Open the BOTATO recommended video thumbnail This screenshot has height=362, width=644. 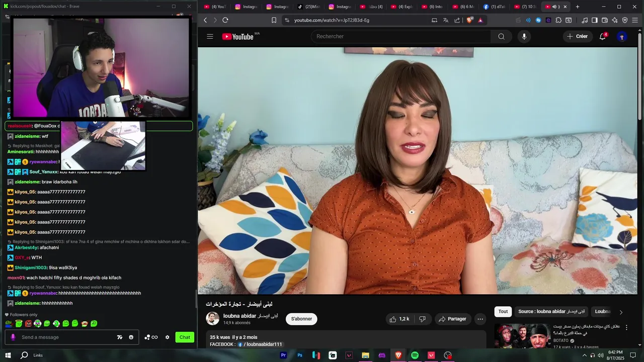(x=522, y=336)
